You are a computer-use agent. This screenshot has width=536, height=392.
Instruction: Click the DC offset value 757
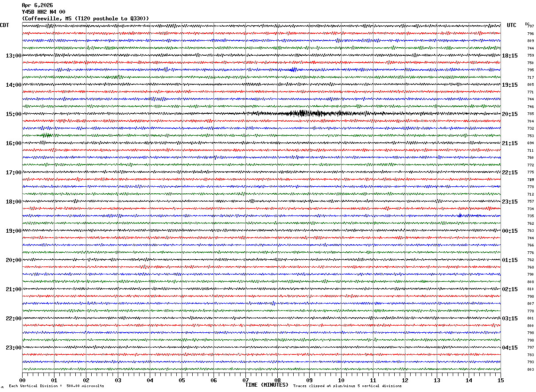coord(530,201)
